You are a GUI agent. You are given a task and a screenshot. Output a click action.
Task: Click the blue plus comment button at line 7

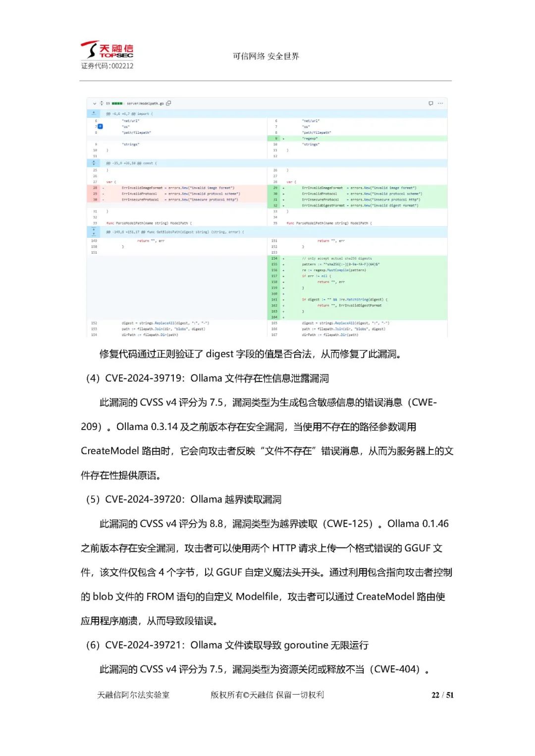click(101, 126)
